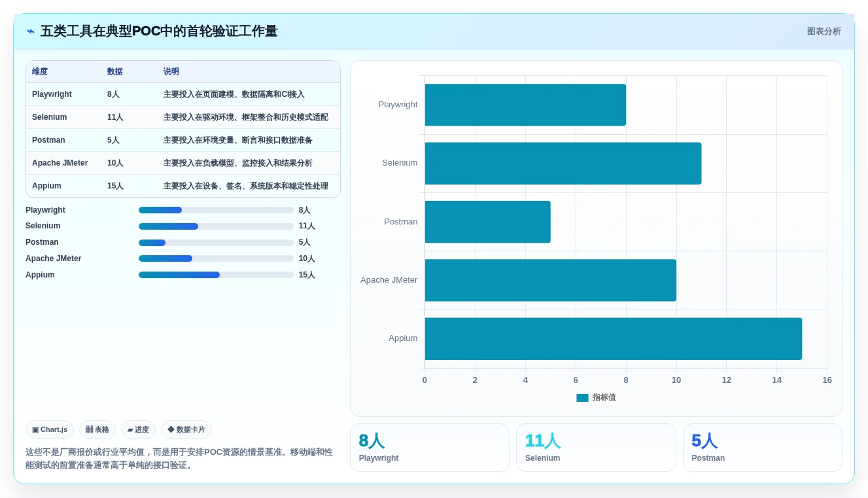Click the description 主要投入在负载模型、监控接入和结果分析
This screenshot has height=498, width=868.
[238, 163]
